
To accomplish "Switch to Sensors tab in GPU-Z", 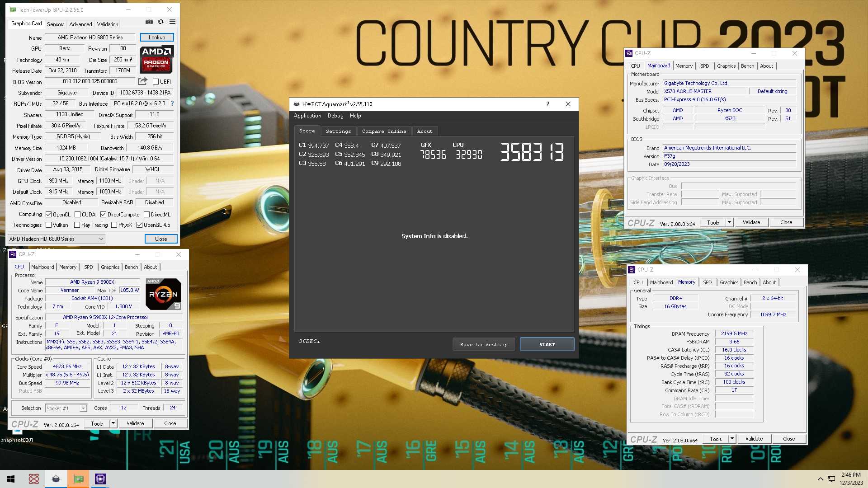I will pos(56,24).
